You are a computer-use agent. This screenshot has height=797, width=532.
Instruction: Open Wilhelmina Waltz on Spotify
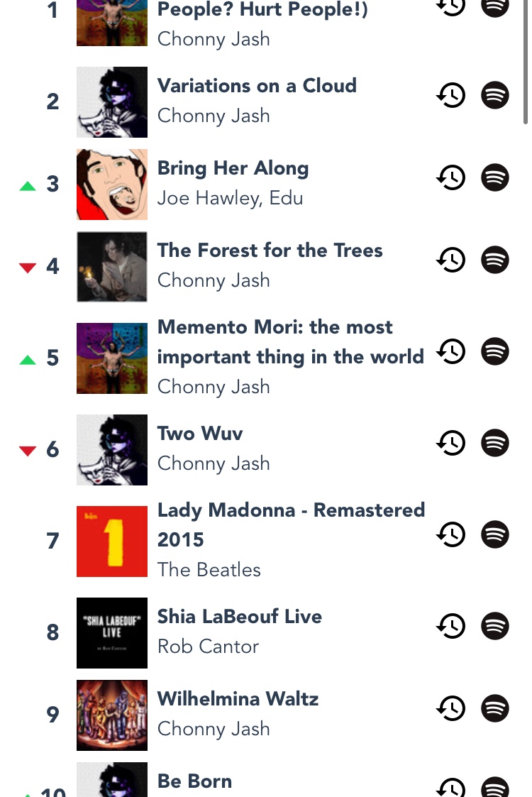pos(495,708)
